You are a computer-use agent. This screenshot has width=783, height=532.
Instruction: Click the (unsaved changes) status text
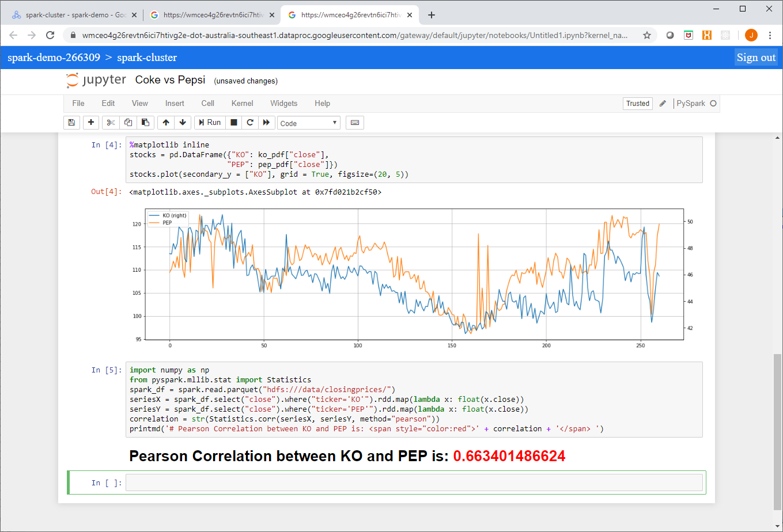point(246,81)
